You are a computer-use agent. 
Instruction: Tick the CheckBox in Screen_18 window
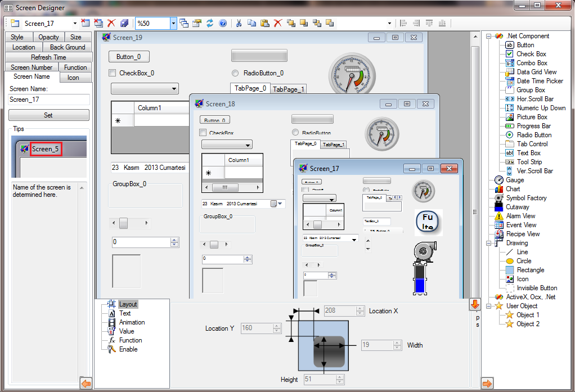203,133
